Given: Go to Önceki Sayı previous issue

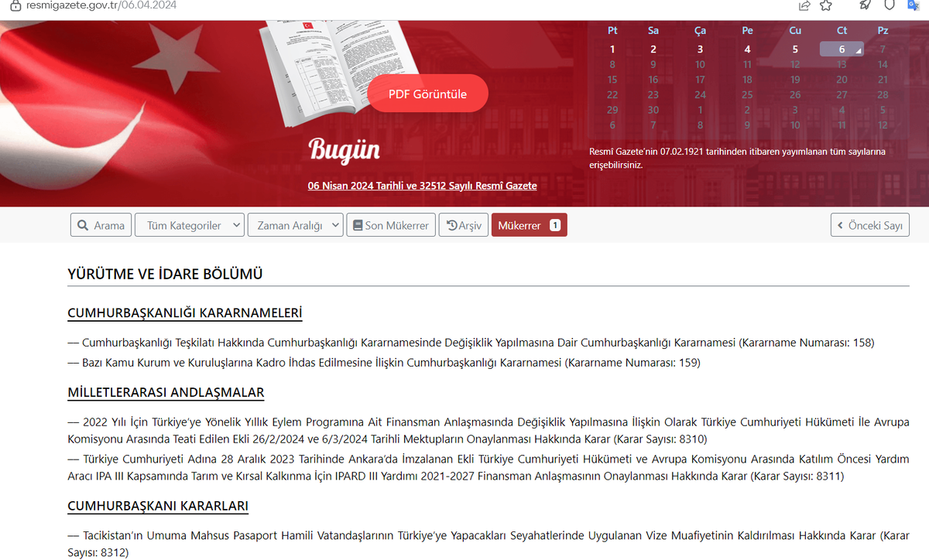Looking at the screenshot, I should pos(870,225).
